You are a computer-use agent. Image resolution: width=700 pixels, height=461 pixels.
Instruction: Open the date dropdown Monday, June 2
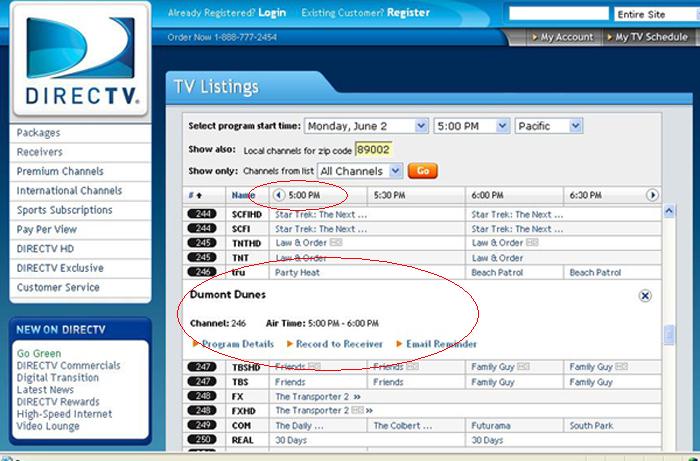tap(366, 126)
